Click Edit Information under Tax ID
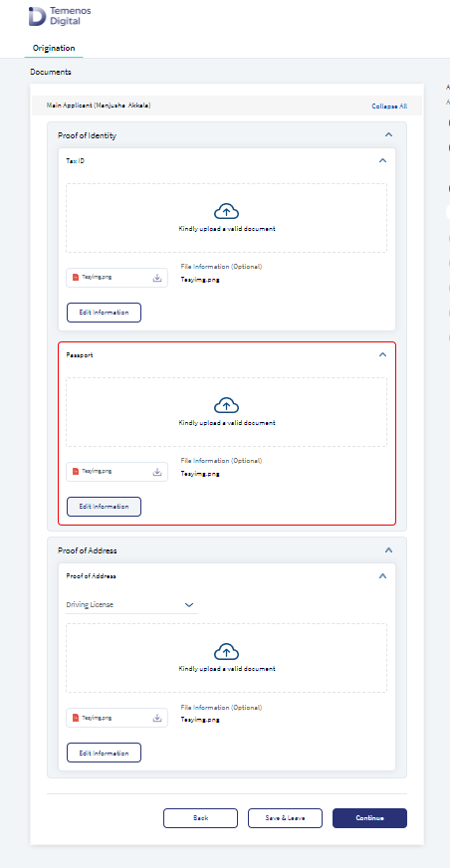This screenshot has height=868, width=450. coord(105,313)
